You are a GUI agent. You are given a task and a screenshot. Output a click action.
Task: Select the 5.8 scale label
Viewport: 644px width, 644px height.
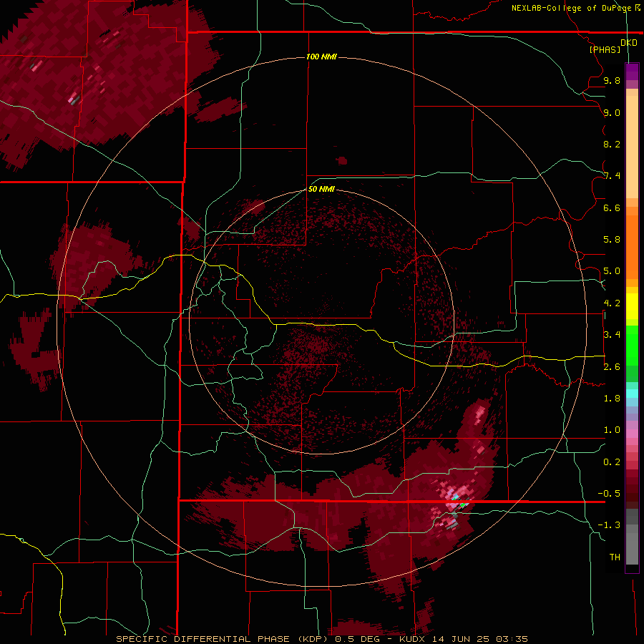click(x=612, y=240)
